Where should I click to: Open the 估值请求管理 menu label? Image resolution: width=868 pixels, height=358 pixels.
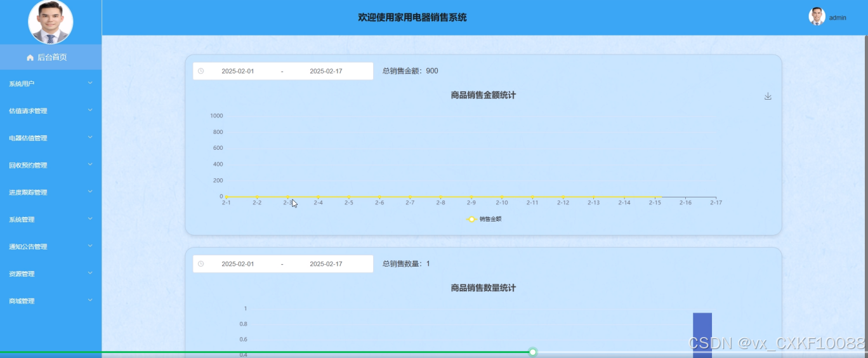click(x=28, y=111)
